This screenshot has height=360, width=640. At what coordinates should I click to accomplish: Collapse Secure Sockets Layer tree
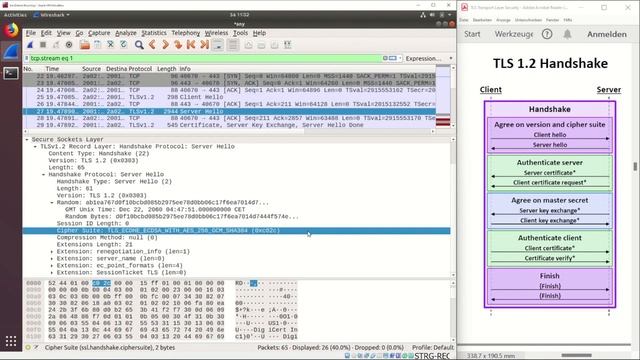coord(27,140)
